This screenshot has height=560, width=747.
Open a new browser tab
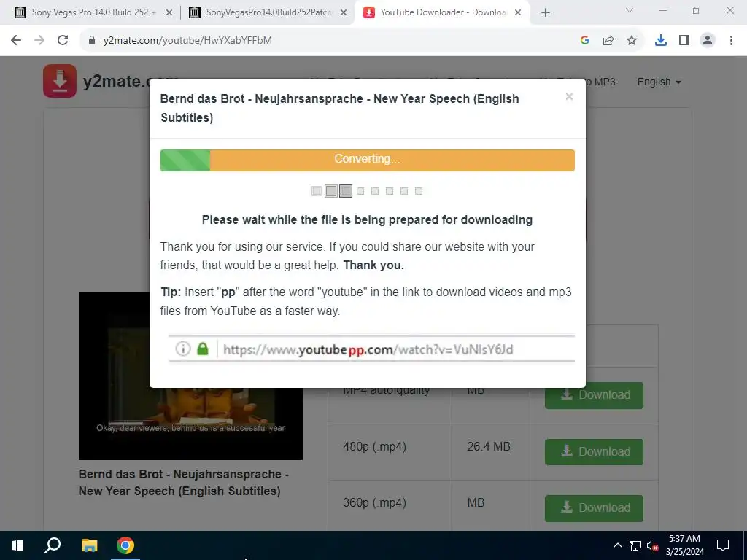pyautogui.click(x=546, y=13)
